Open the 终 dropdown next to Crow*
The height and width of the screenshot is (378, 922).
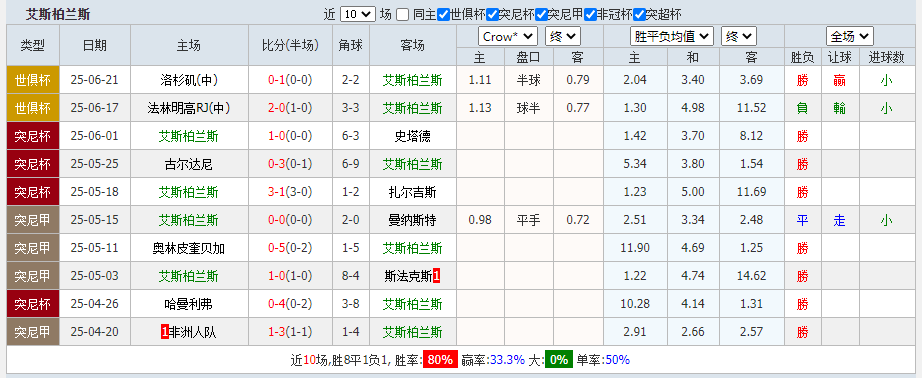(x=563, y=36)
